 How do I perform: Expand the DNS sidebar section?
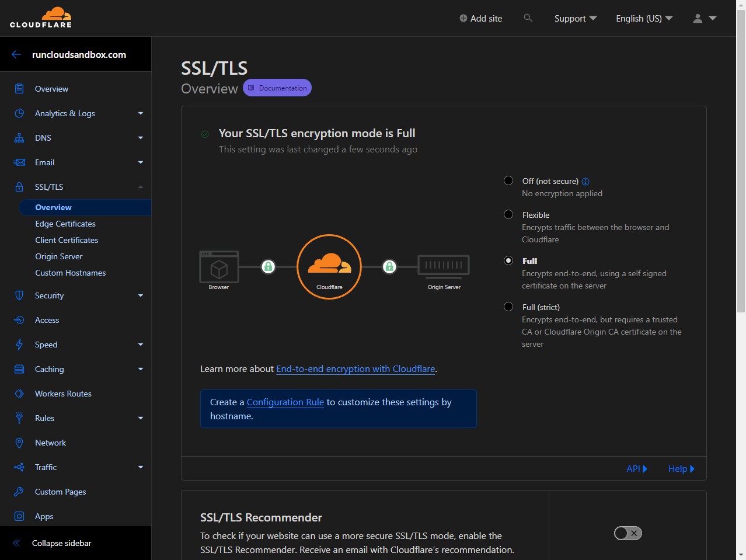141,138
